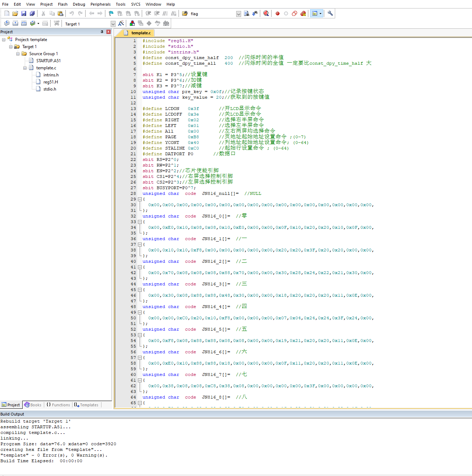
Task: Open the Target 1 selection dropdown
Action: tap(113, 24)
